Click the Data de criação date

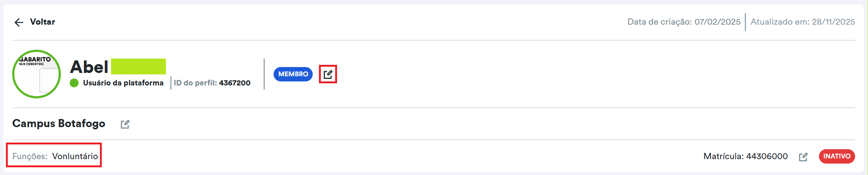coord(717,22)
